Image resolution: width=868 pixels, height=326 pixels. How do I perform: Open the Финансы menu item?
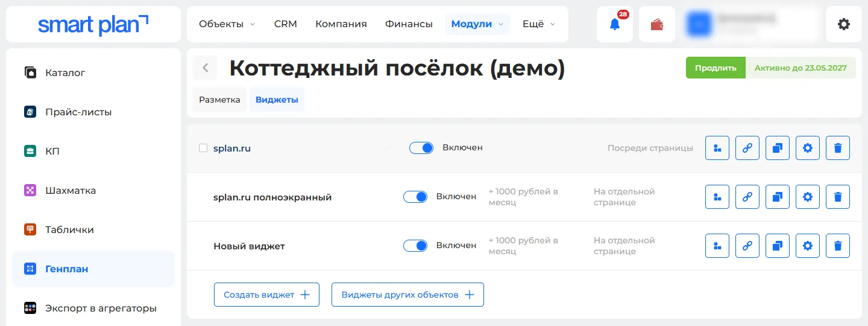(x=409, y=24)
